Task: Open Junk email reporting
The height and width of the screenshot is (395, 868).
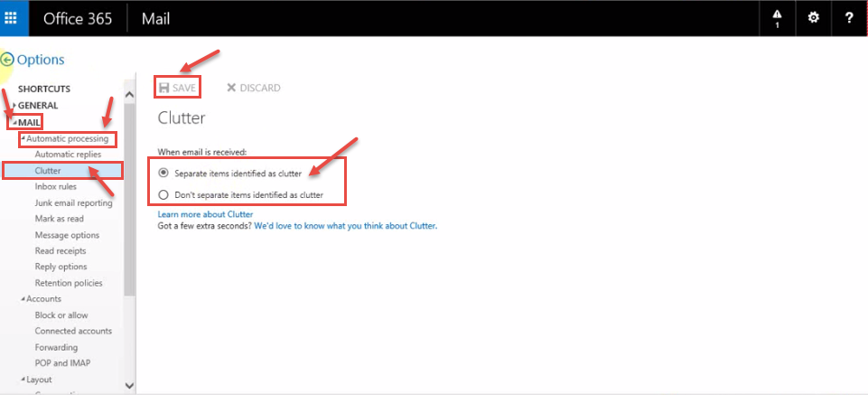Action: pos(74,202)
